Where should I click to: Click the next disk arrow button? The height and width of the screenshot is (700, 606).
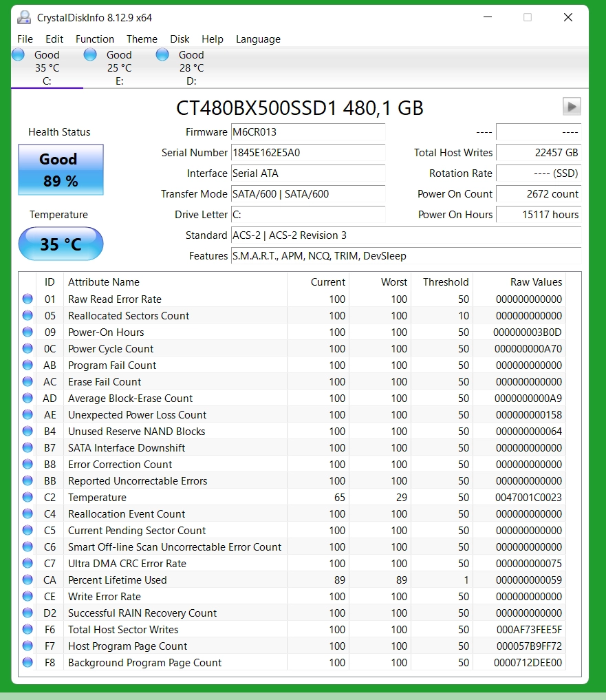[x=572, y=107]
